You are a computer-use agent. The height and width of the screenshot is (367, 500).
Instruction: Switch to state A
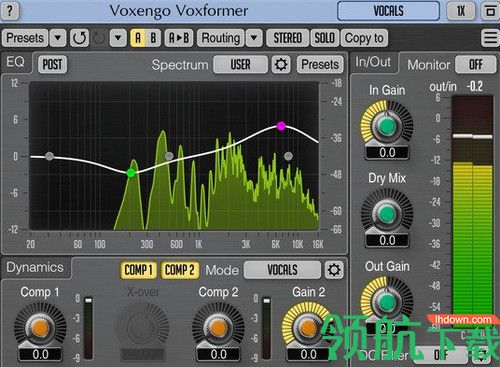point(138,38)
